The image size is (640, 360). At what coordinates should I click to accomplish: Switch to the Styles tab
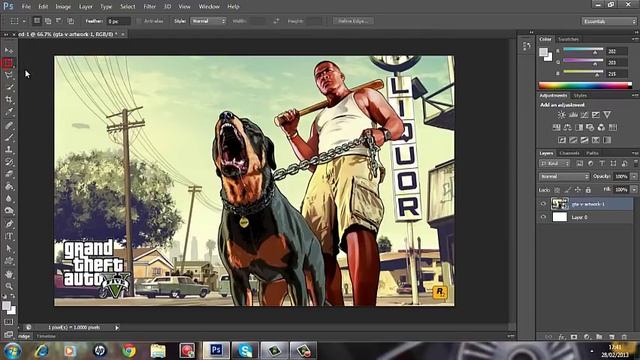click(580, 96)
